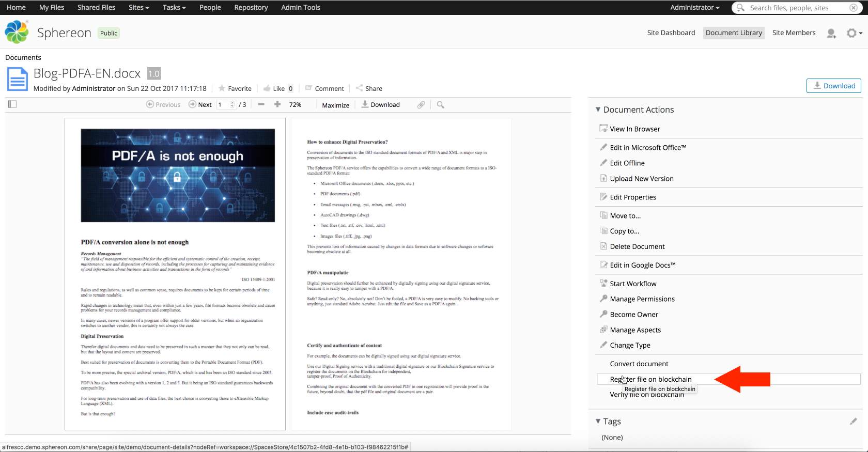The image size is (868, 452).
Task: Open Repository in navigation bar
Action: [251, 7]
